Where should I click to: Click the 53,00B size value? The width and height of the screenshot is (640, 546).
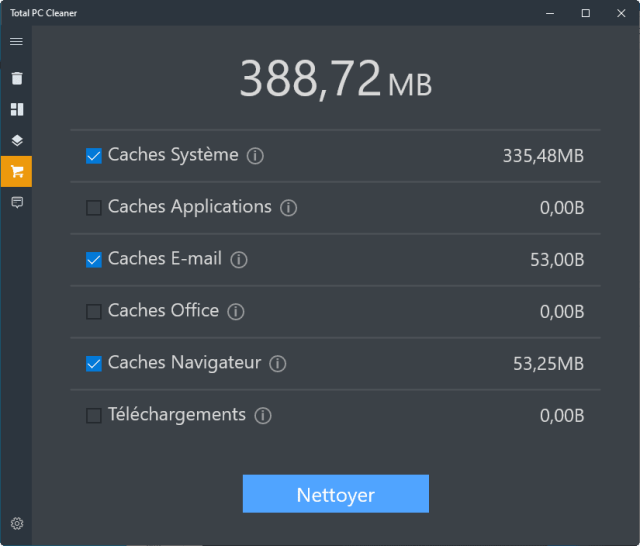pyautogui.click(x=557, y=260)
